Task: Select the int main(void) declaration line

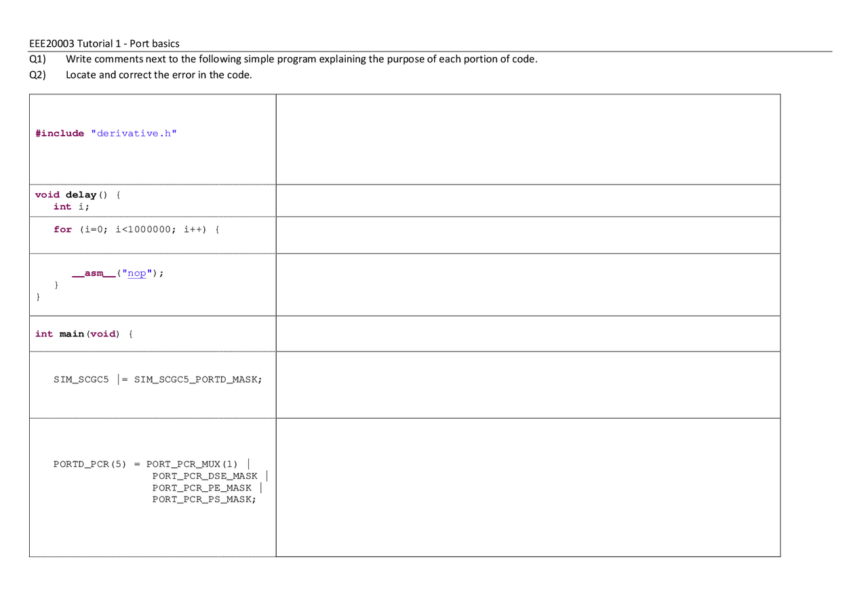Action: [83, 333]
